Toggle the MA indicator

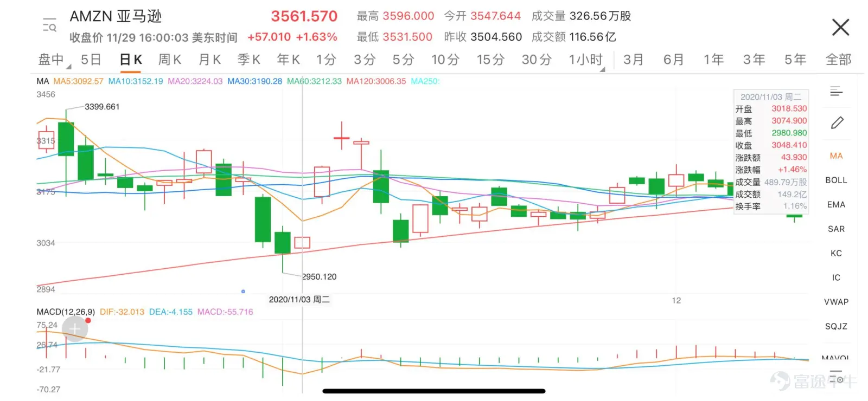pyautogui.click(x=836, y=156)
